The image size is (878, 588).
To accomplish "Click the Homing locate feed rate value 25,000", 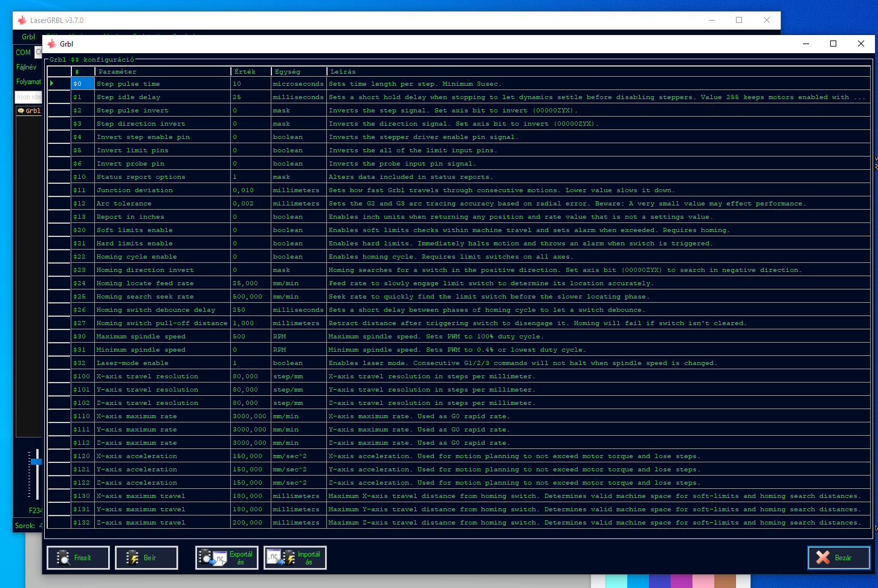I will tap(251, 283).
